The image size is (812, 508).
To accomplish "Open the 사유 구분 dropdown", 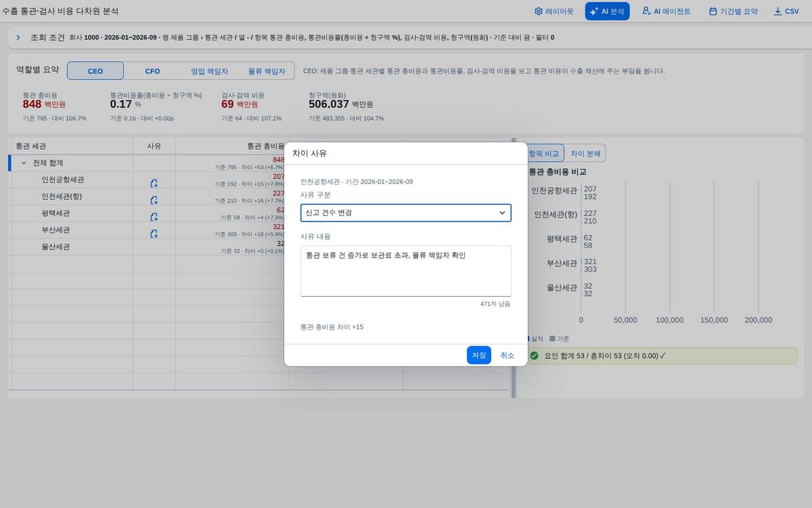I will pos(406,213).
